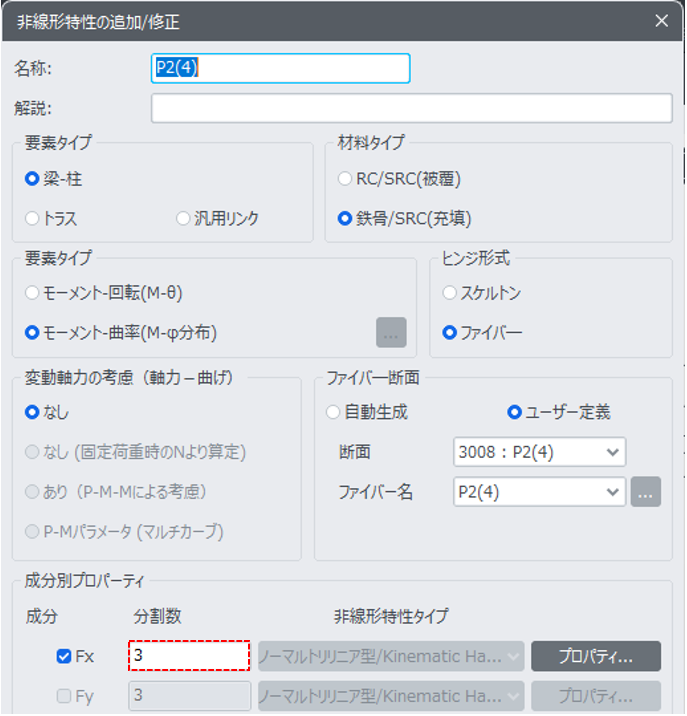
Task: Select ユーザー定義 fiber section option
Action: 515,411
